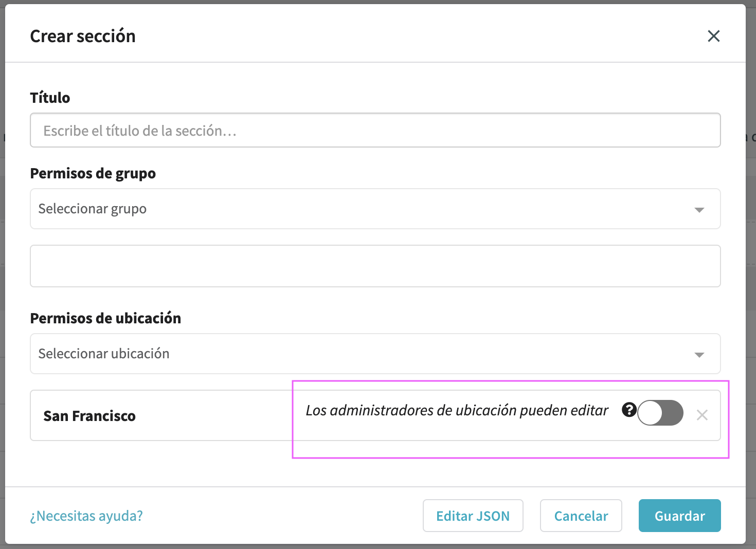Viewport: 756px width, 549px height.
Task: Toggle location administrators can edit switch
Action: coord(660,413)
